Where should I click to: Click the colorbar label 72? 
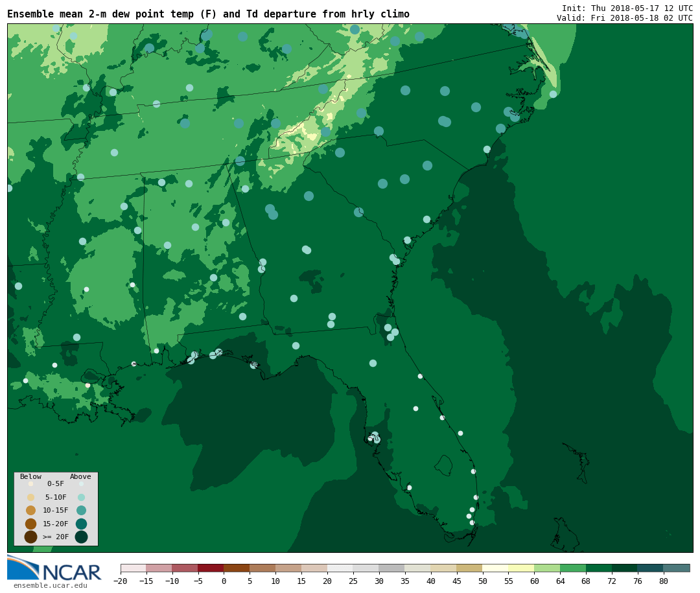(612, 581)
